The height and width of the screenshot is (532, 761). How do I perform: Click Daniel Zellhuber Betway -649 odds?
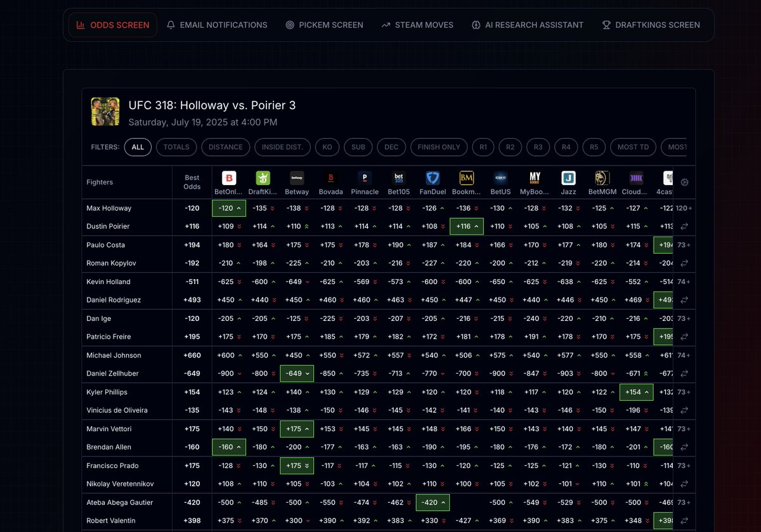point(297,373)
